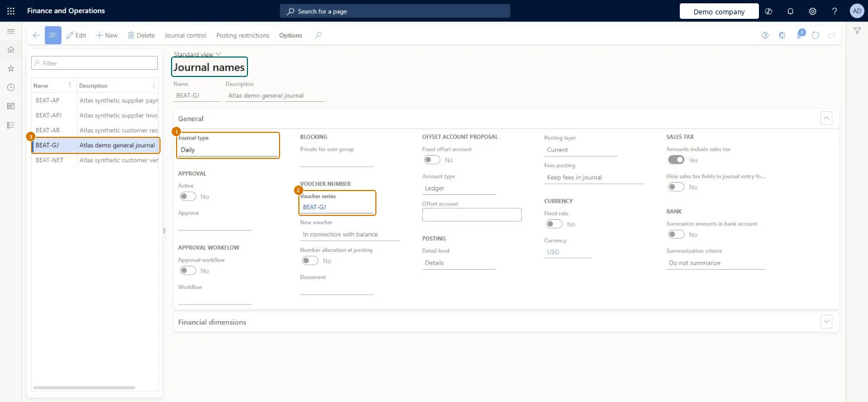Open Workspaces icon in sidebar

pos(11,106)
